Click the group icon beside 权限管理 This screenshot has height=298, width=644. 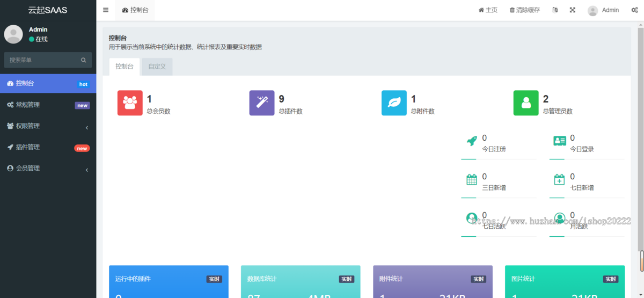[x=10, y=126]
